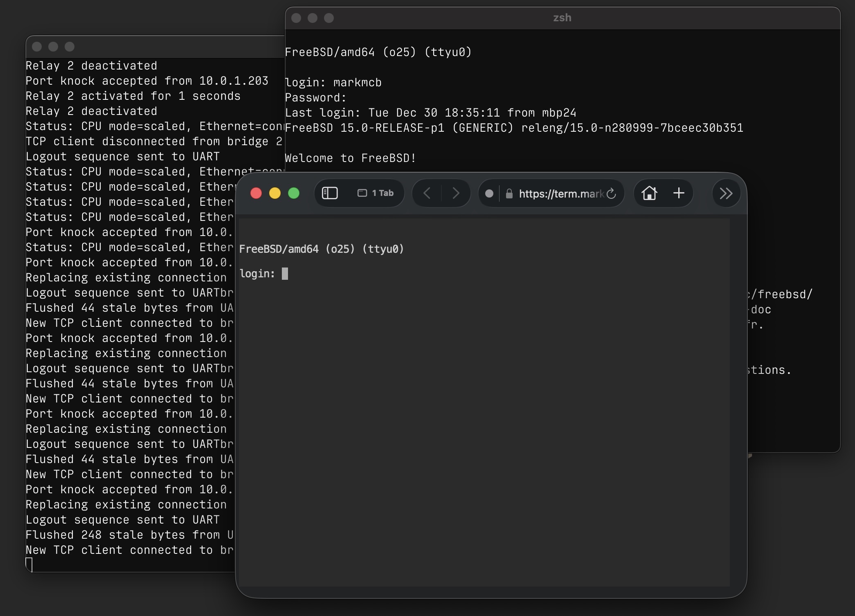The height and width of the screenshot is (616, 855).
Task: Expand hidden toolbar items with double chevron
Action: 726,193
